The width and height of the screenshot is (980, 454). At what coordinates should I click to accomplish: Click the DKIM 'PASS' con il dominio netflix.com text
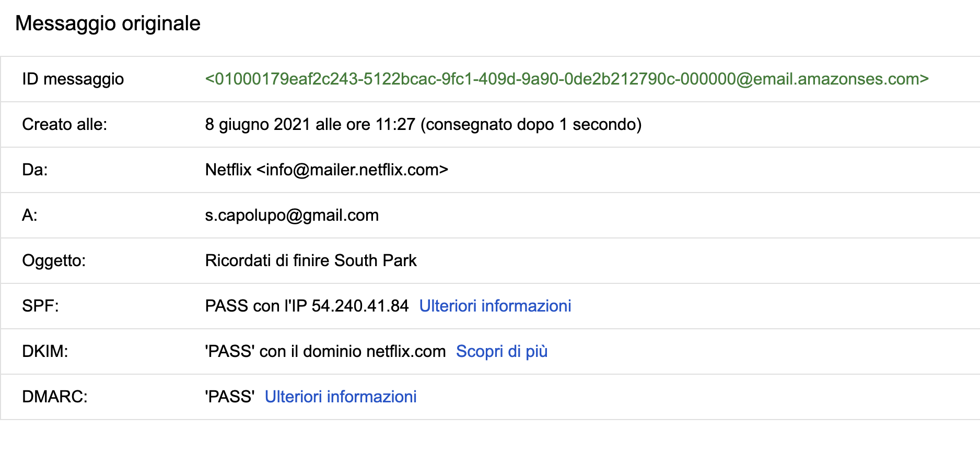tap(325, 351)
